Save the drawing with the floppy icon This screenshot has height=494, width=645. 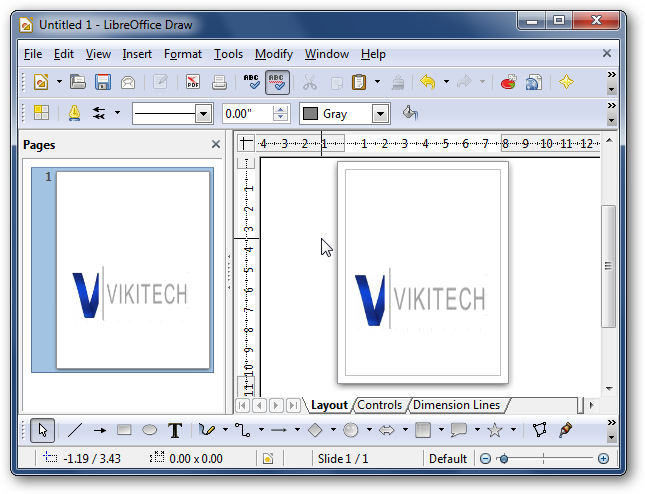pyautogui.click(x=103, y=82)
